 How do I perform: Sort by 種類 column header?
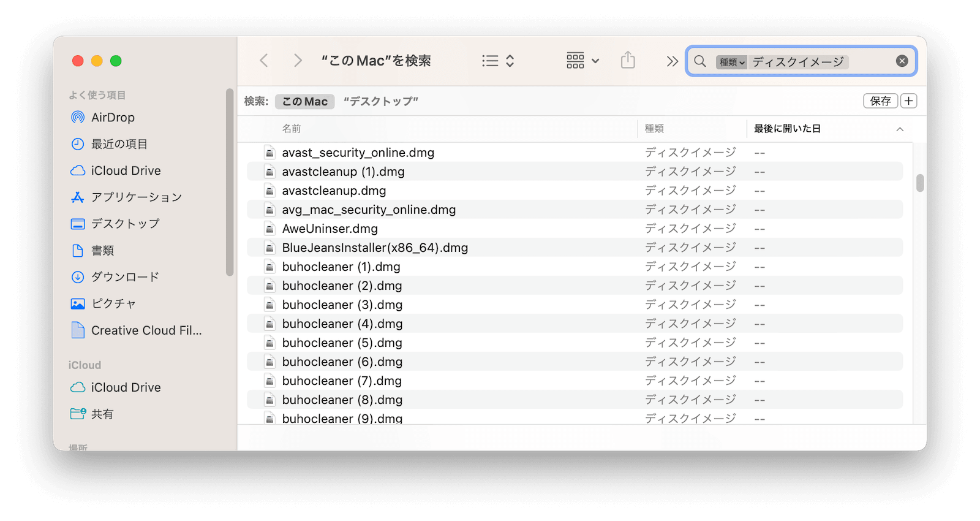click(x=654, y=129)
